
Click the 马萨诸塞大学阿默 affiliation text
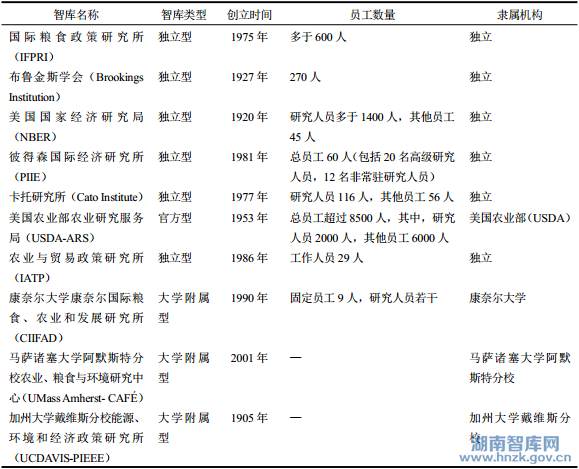click(x=520, y=358)
